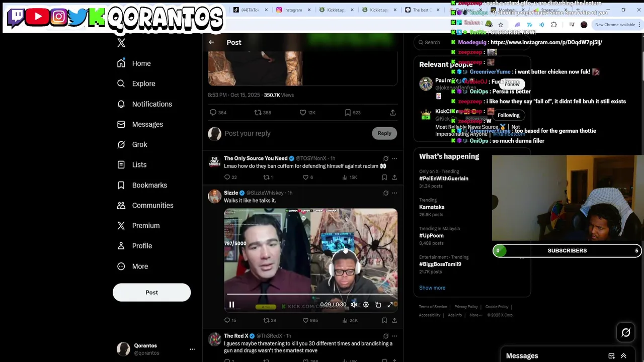Like the main post with 12K likes
Screen dimensions: 644x362
307,113
